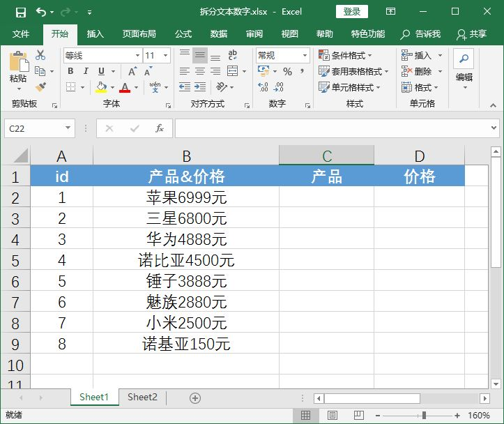This screenshot has width=504, height=424.
Task: Open the number format dropdown 常规
Action: coord(305,55)
